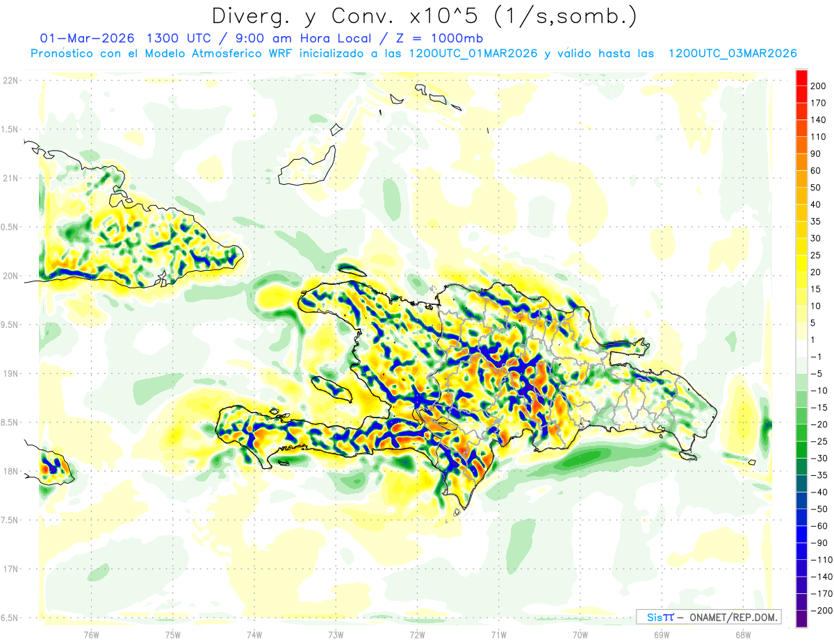The height and width of the screenshot is (644, 834).
Task: Click the '-10' colorbar value
Action: 821,390
